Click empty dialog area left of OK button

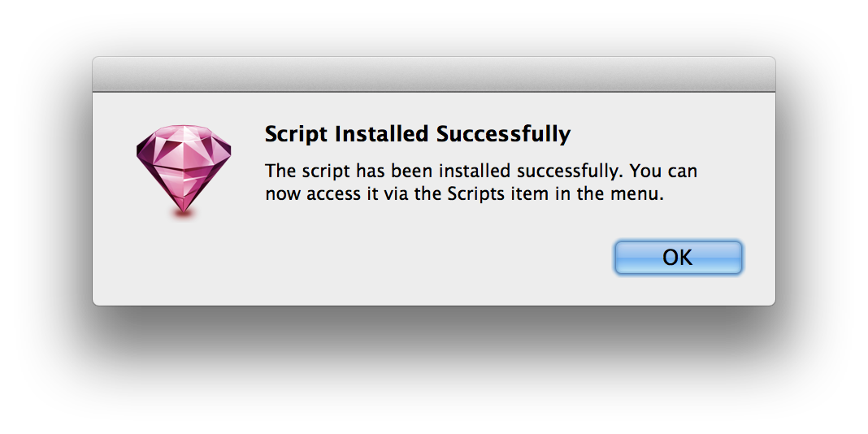(443, 258)
